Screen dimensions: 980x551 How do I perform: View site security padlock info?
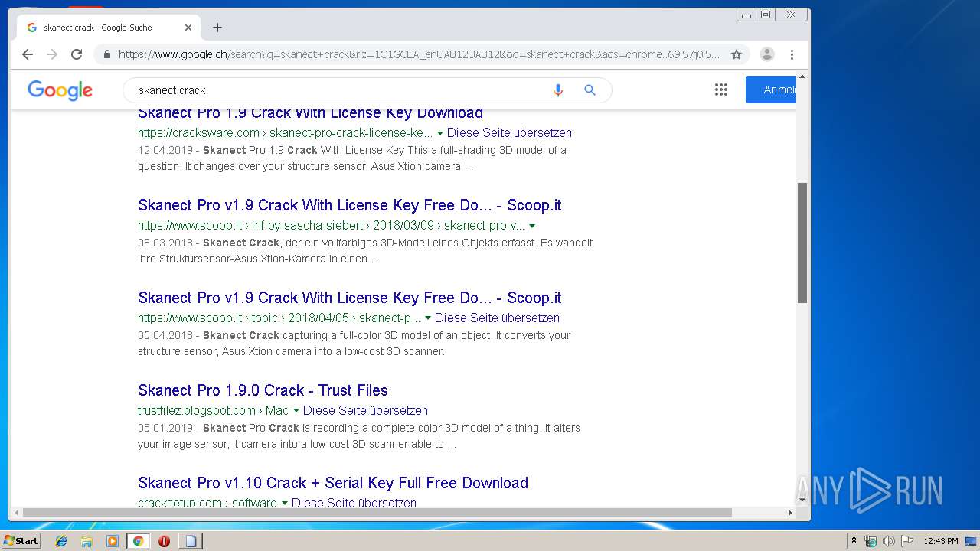coord(106,54)
